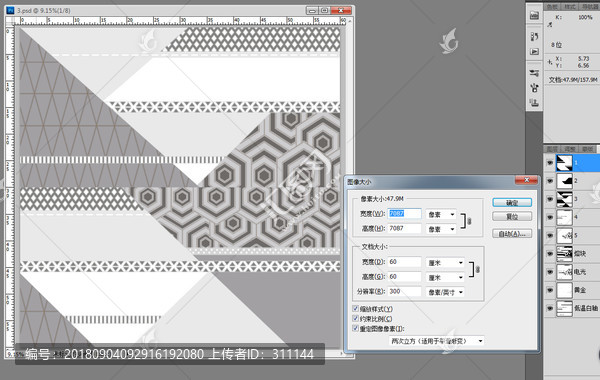The width and height of the screenshot is (600, 380).
Task: Open the Mini Bridge icon in the panel dock
Action: [535, 15]
